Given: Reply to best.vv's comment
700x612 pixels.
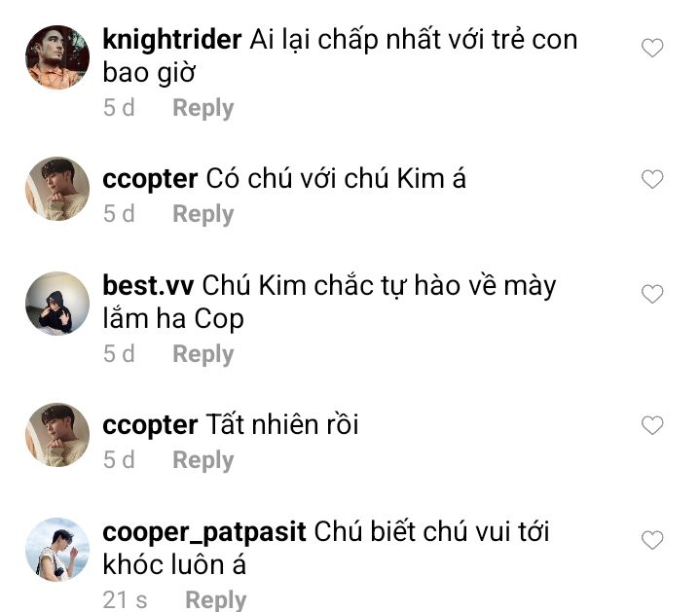Looking at the screenshot, I should (203, 354).
